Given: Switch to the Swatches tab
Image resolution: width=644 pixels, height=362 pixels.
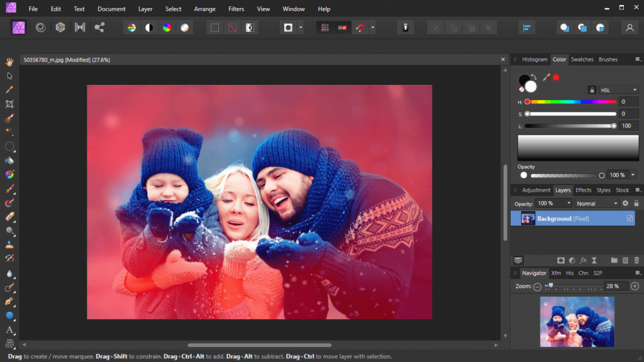Looking at the screenshot, I should [x=582, y=59].
